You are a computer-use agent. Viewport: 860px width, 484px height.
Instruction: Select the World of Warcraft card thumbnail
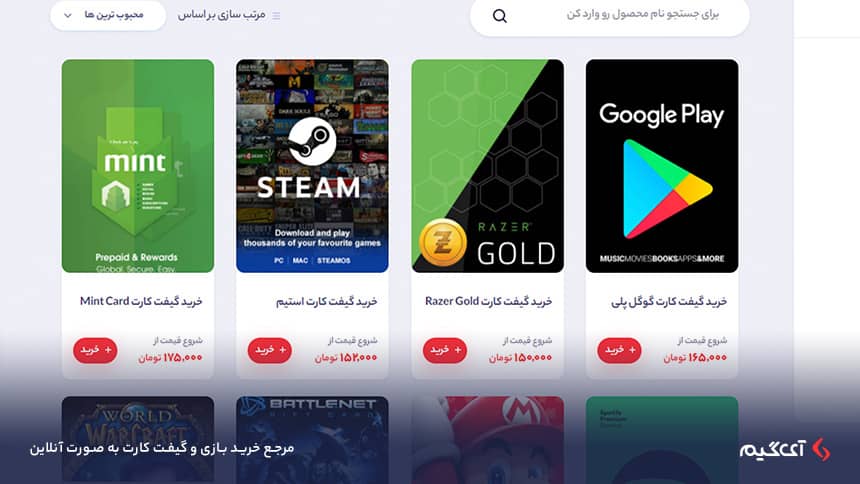point(138,440)
